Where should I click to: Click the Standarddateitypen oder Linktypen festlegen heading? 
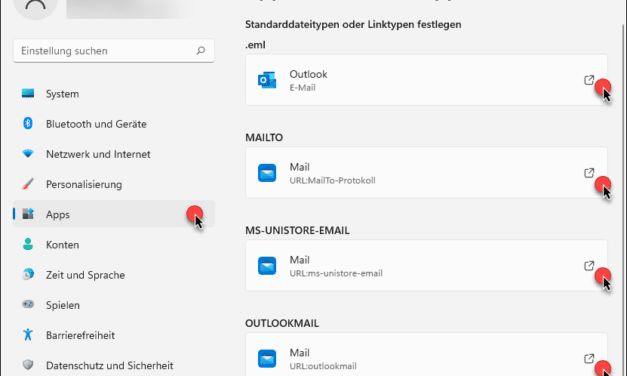pyautogui.click(x=353, y=24)
